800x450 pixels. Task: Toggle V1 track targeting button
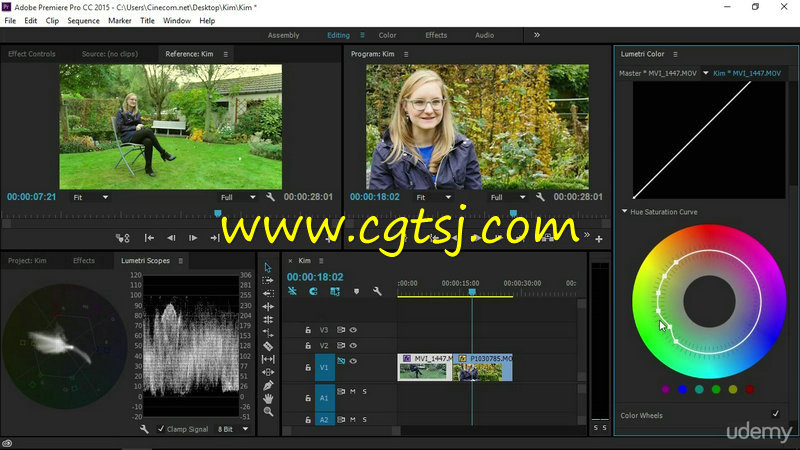click(x=324, y=367)
